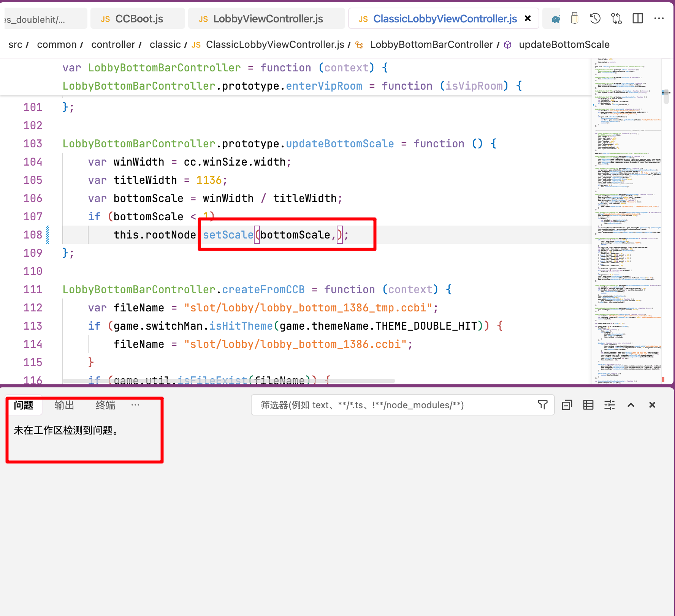Open the editor's more actions ellipsis
This screenshot has width=675, height=616.
pyautogui.click(x=659, y=18)
